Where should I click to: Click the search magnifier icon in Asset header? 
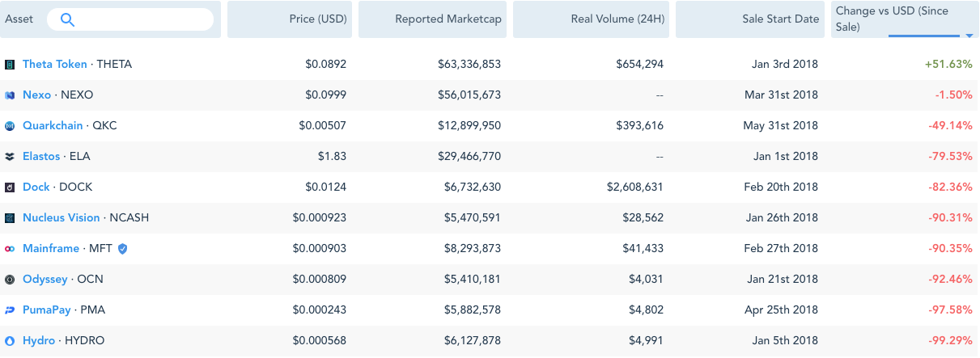pyautogui.click(x=68, y=19)
